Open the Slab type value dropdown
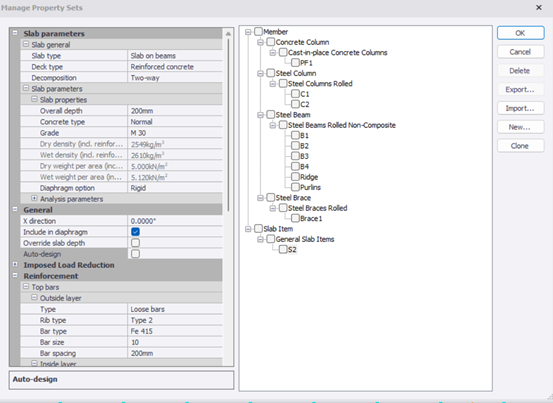Image resolution: width=553 pixels, height=403 pixels. tap(175, 56)
